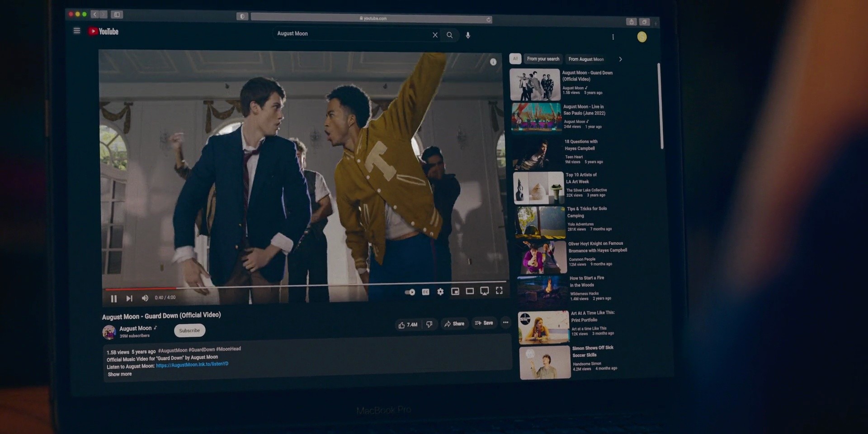Open Art At A Time Like This video
The height and width of the screenshot is (434, 868).
(593, 316)
